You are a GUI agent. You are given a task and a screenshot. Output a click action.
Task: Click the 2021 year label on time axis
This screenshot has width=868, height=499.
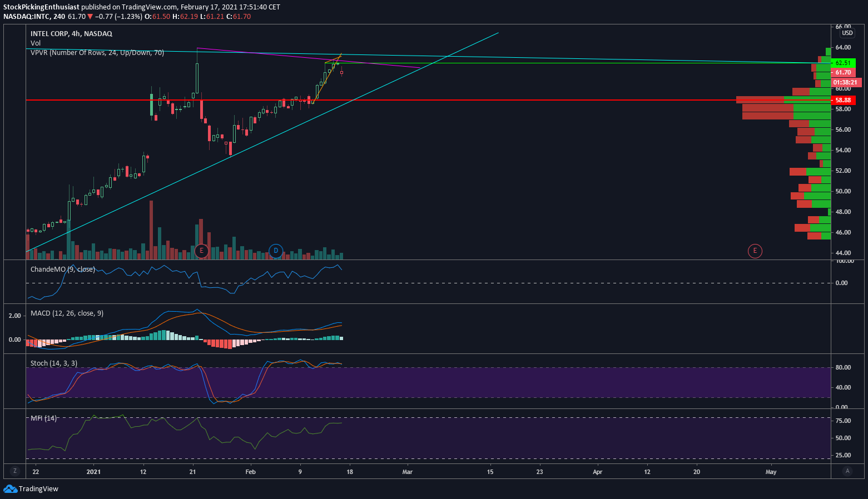93,472
